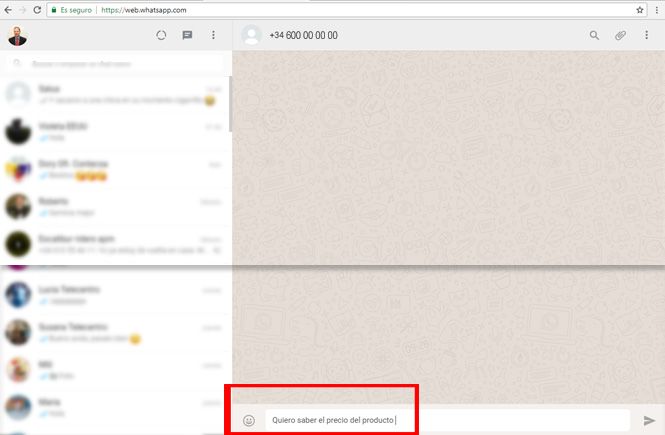Bookmark this page with the star icon
The height and width of the screenshot is (435, 665).
[x=640, y=10]
